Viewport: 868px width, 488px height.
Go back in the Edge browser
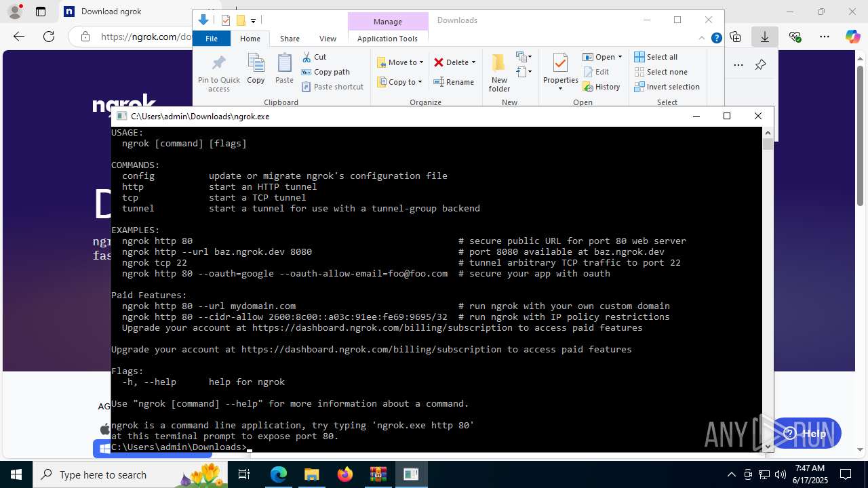pyautogui.click(x=19, y=37)
